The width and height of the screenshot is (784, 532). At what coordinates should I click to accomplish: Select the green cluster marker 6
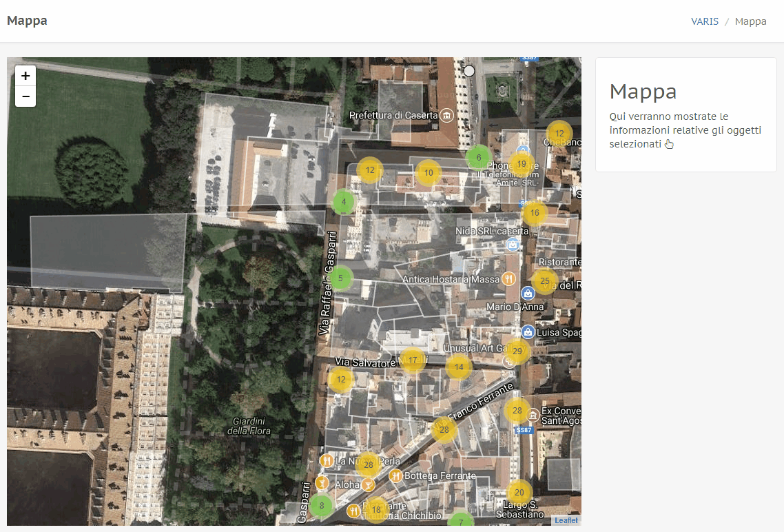(479, 158)
